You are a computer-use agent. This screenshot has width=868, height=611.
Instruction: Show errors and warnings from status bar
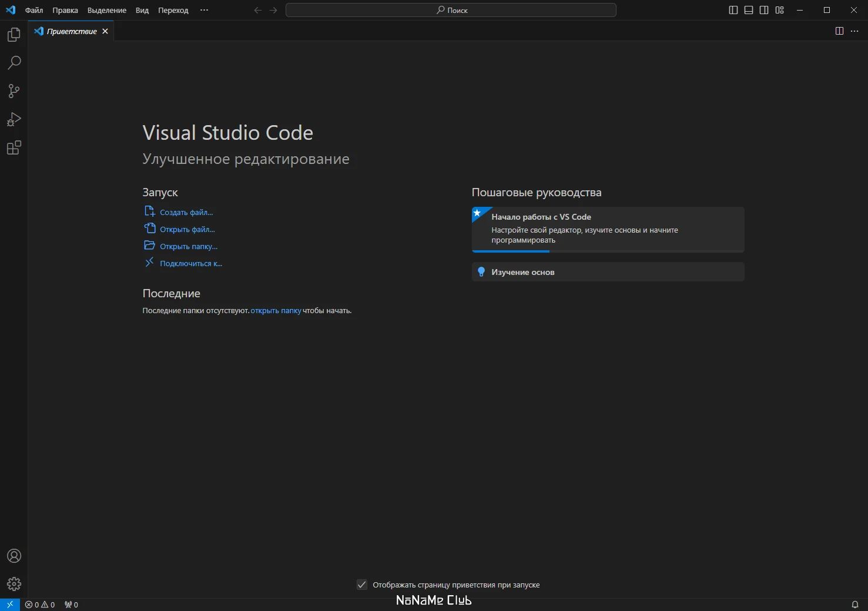pos(40,605)
